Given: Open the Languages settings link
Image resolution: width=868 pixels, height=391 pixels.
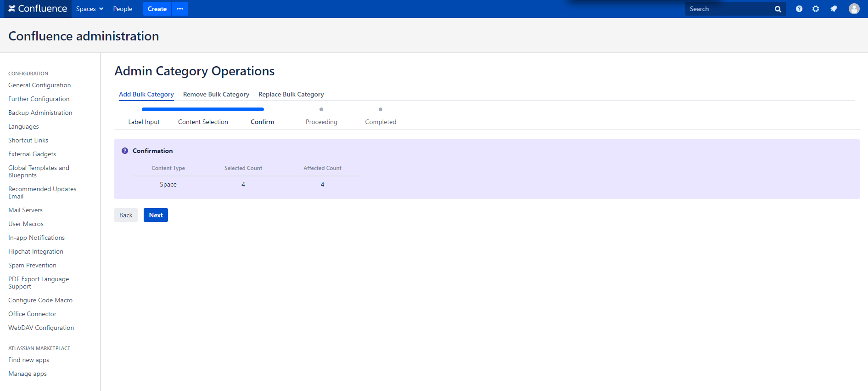Looking at the screenshot, I should coord(23,126).
